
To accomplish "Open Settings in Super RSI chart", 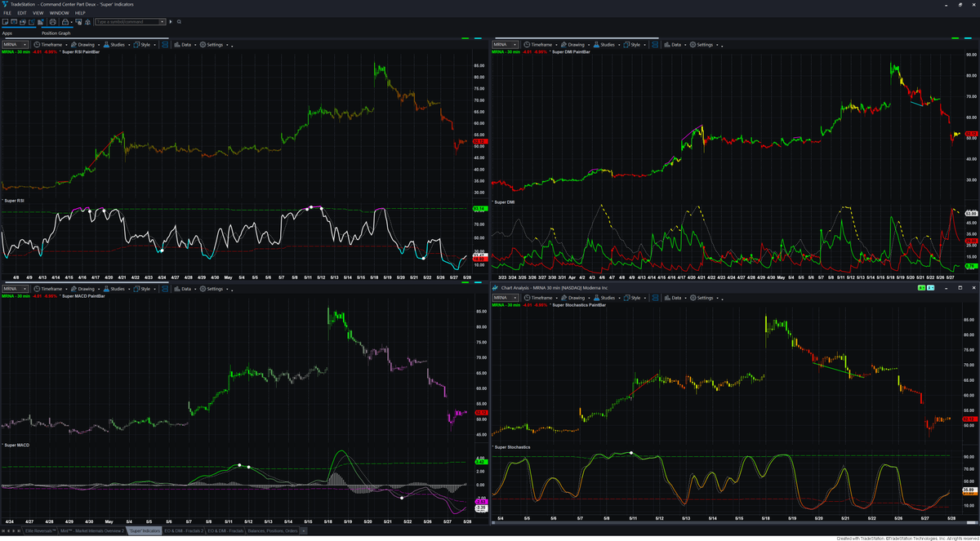I will [213, 45].
